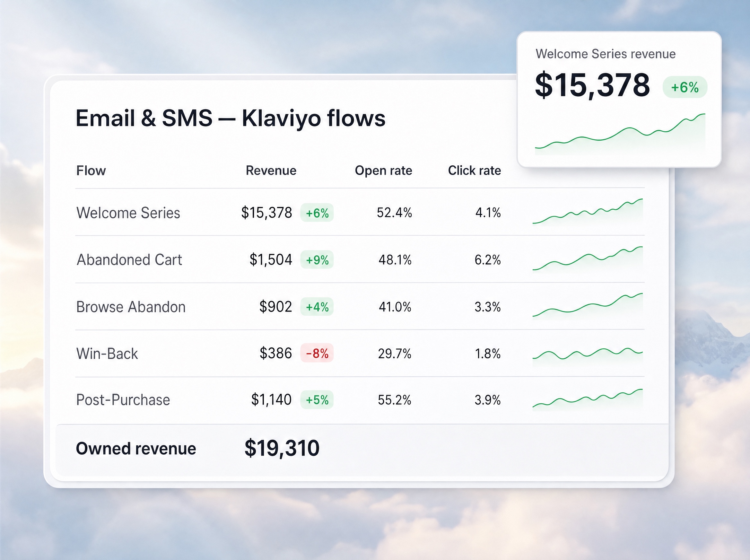Click the +5% Post-Purchase badge

coord(317,400)
